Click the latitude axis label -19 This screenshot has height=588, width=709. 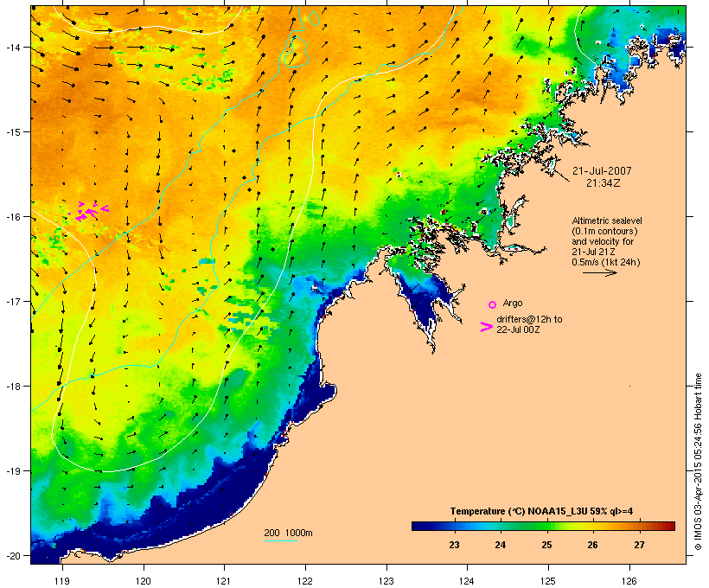13,471
